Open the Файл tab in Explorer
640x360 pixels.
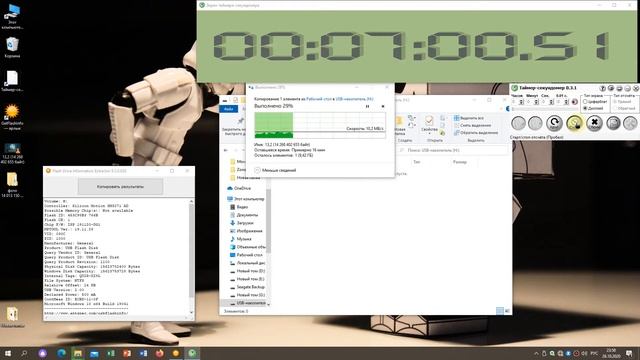click(229, 109)
